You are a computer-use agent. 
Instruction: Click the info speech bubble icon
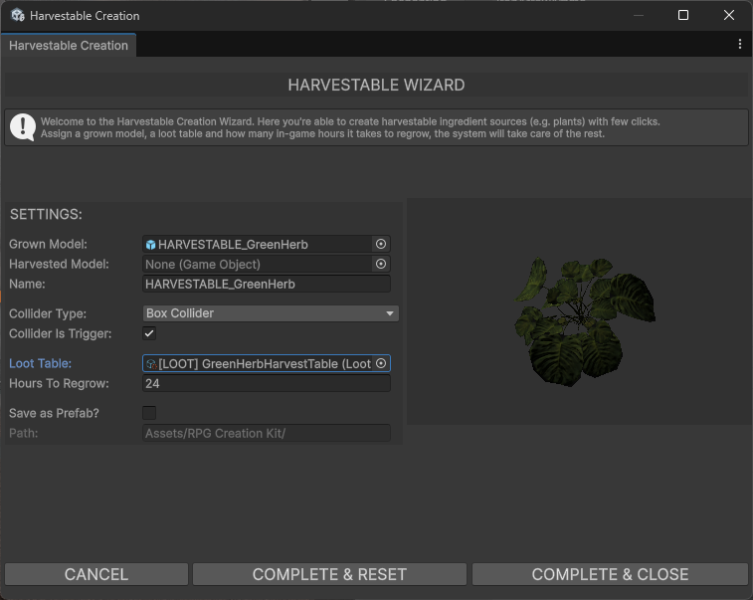pos(23,127)
